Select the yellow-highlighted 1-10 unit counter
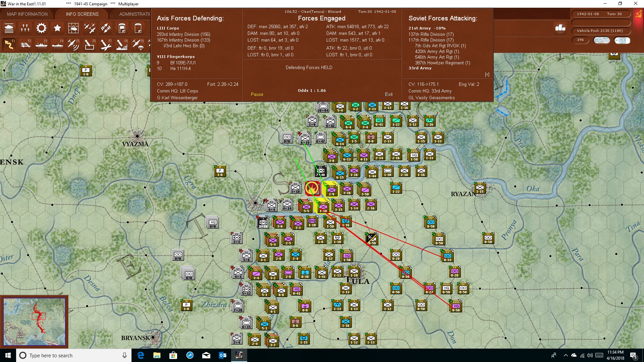644x362 pixels. pyautogui.click(x=323, y=206)
